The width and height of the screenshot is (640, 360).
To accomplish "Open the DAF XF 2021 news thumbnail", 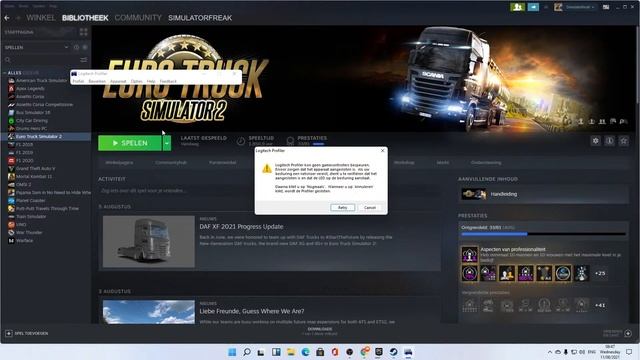I will pos(149,242).
